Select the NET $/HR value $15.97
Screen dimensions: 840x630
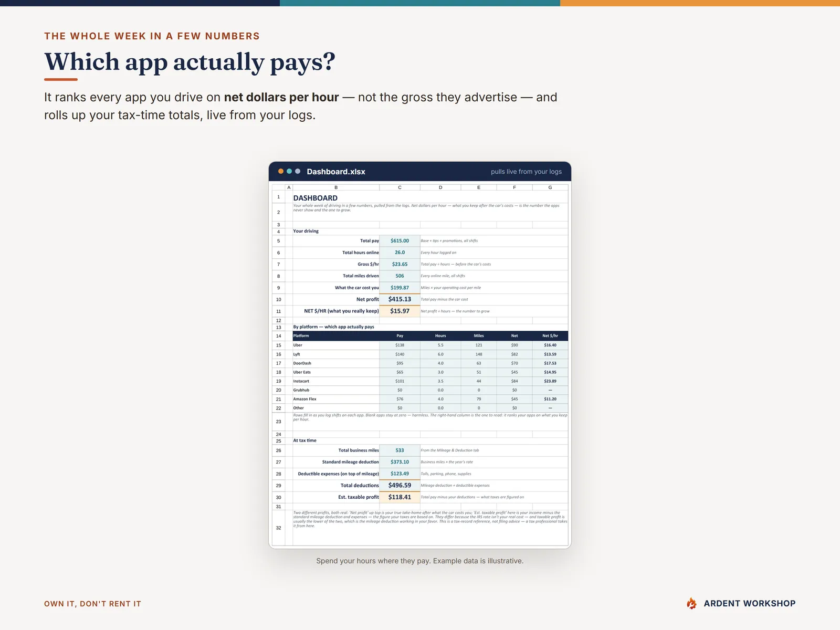click(x=400, y=311)
